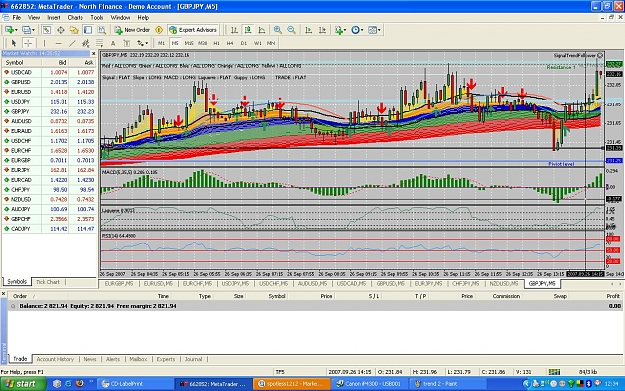The height and width of the screenshot is (391, 625).
Task: Switch to trend 2 - Paint taskbar window
Action: 448,384
